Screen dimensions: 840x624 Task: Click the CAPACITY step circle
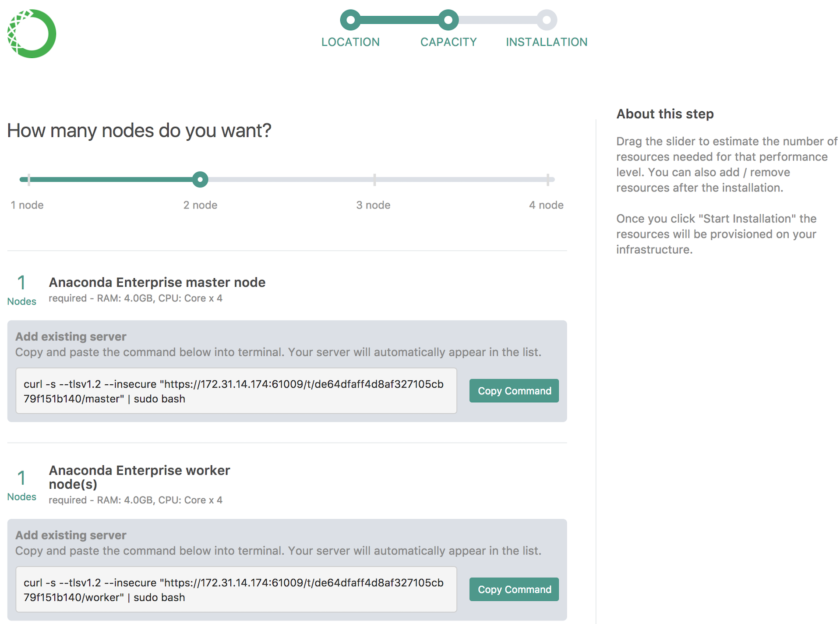pos(448,20)
